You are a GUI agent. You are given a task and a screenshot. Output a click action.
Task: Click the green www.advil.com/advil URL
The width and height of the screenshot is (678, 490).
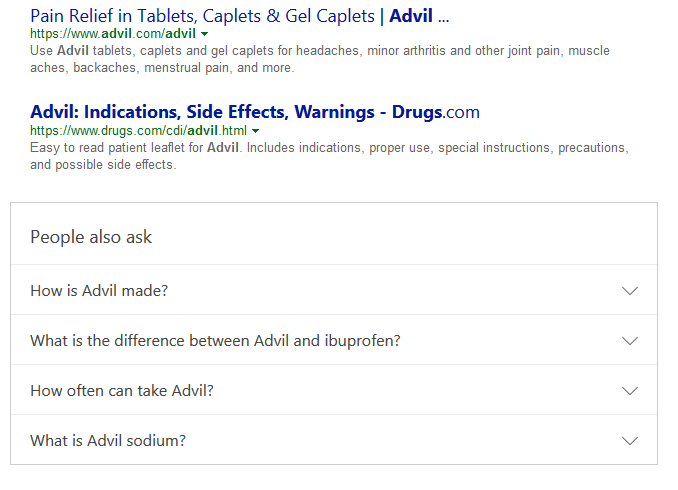112,33
